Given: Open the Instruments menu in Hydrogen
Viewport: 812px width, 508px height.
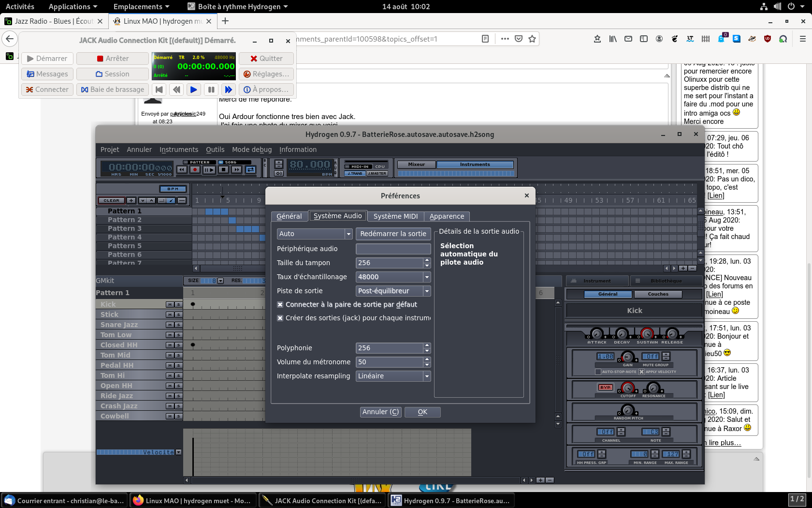Looking at the screenshot, I should (x=179, y=149).
